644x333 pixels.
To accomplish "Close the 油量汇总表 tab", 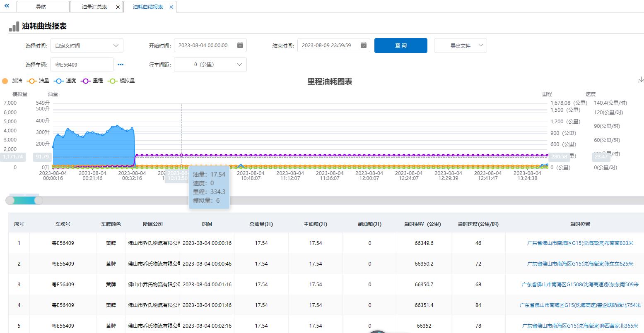I will click(x=118, y=7).
